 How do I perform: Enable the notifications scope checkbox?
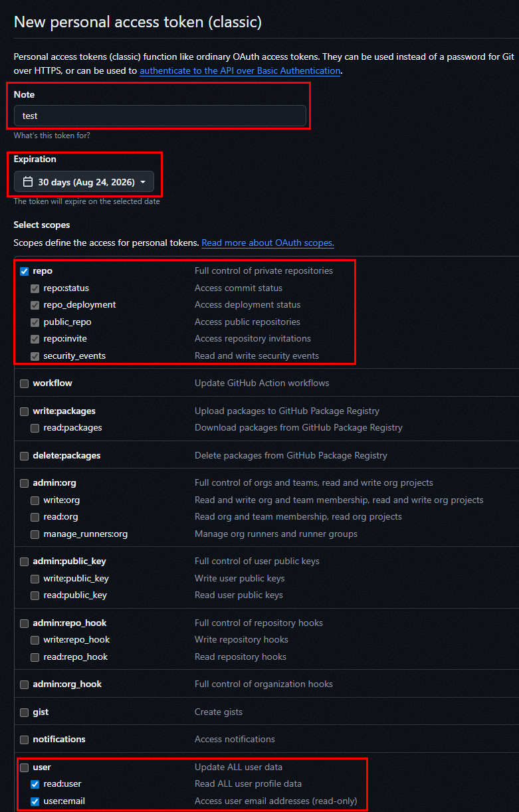[x=25, y=740]
